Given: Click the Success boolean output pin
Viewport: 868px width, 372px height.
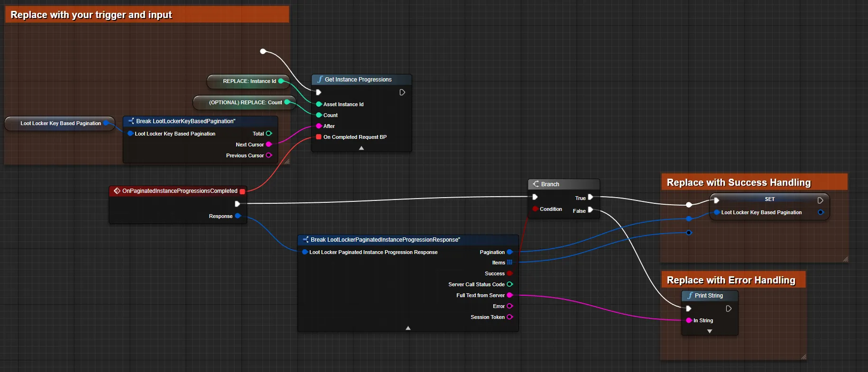Looking at the screenshot, I should pos(510,273).
